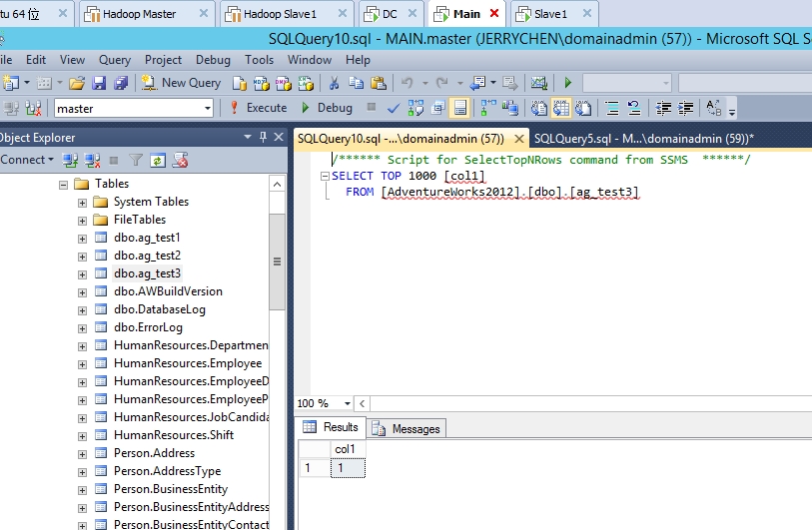Close SQLQuery10.sql tab
This screenshot has height=530, width=812.
coord(519,139)
